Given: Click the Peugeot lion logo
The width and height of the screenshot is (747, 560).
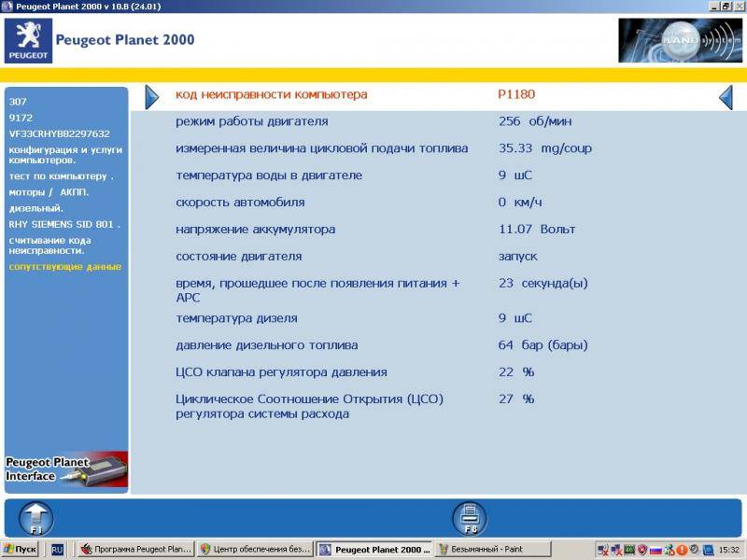Looking at the screenshot, I should tap(28, 41).
